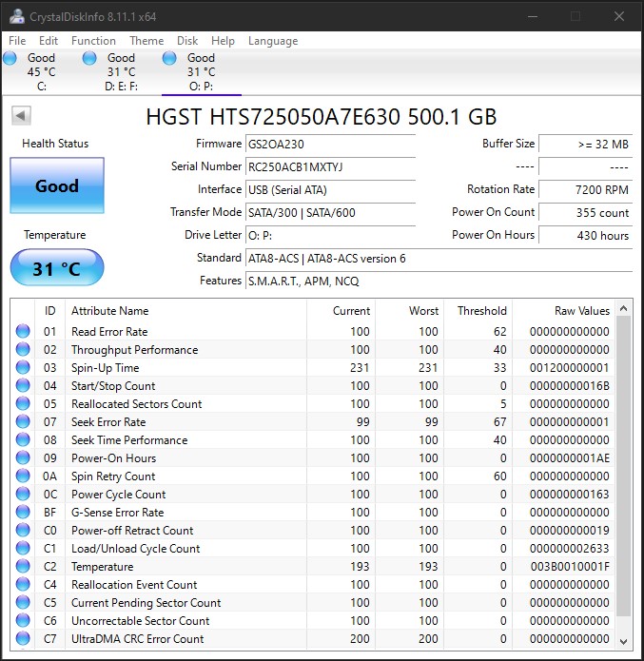This screenshot has width=644, height=661.
Task: Click the Good health status button
Action: pyautogui.click(x=57, y=185)
